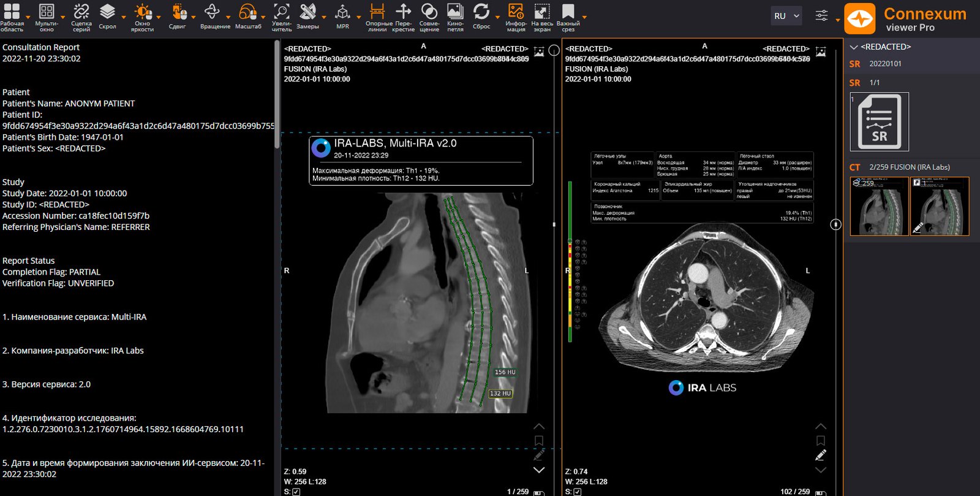This screenshot has height=496, width=980.
Task: Enable the Перекрестие crosshair tool
Action: click(403, 17)
